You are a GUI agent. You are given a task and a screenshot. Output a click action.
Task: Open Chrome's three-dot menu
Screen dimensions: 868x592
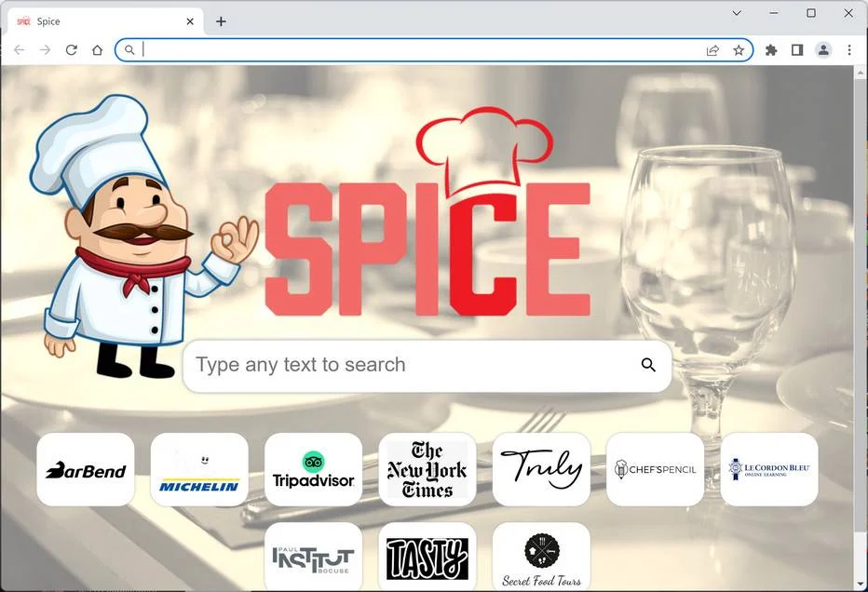[x=849, y=50]
